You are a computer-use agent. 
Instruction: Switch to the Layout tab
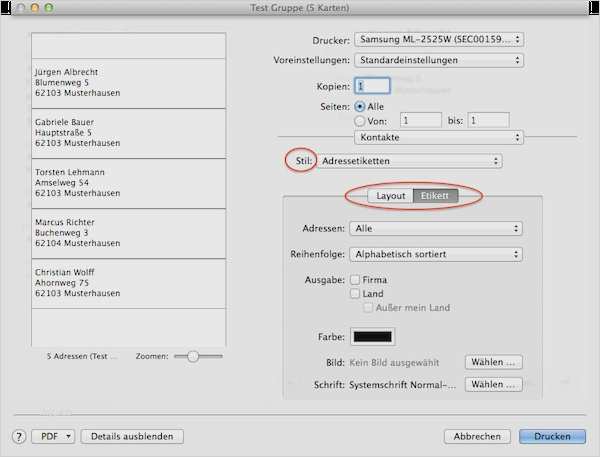pyautogui.click(x=390, y=196)
